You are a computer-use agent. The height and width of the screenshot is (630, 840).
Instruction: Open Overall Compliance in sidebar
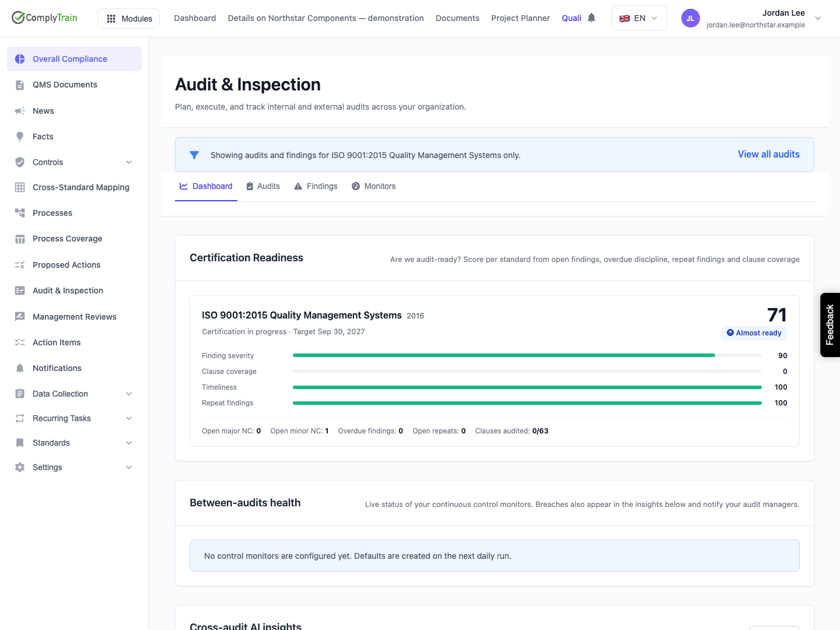(74, 59)
